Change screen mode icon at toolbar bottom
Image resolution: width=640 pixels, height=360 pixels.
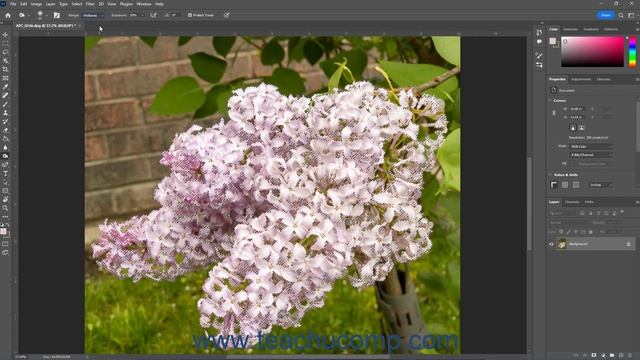[x=5, y=253]
